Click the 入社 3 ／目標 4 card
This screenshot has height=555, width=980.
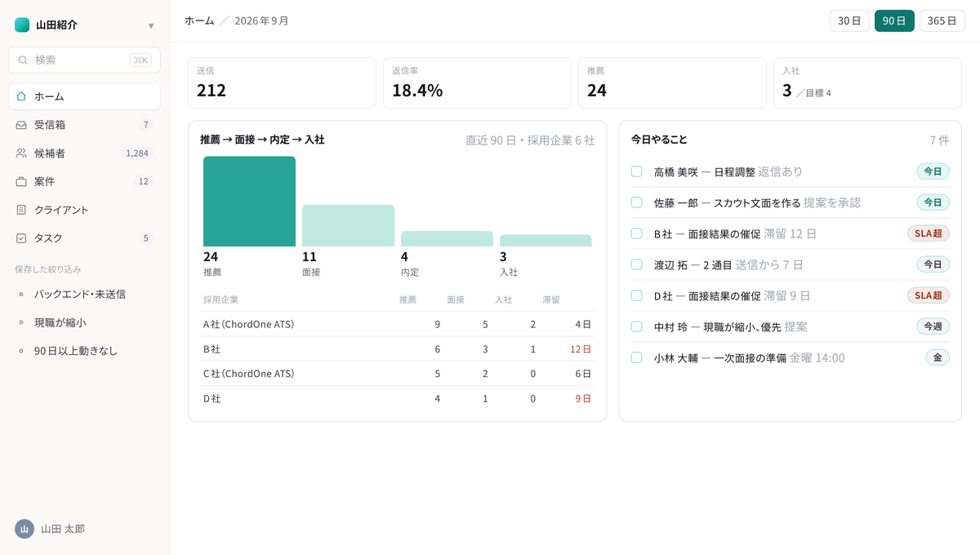[x=867, y=83]
